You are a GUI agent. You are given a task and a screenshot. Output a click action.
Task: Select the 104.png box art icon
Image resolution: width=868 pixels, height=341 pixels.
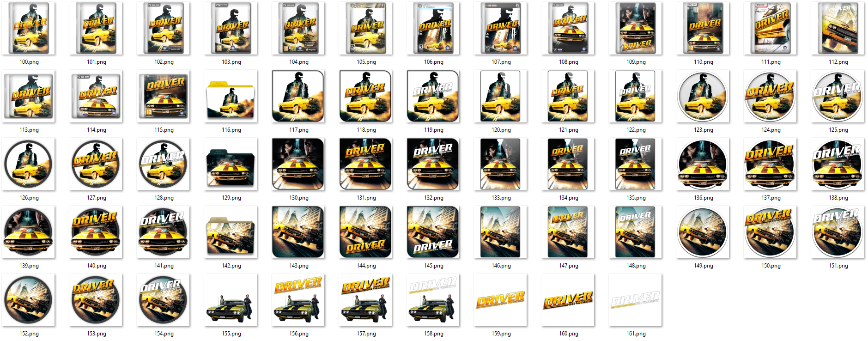[298, 28]
